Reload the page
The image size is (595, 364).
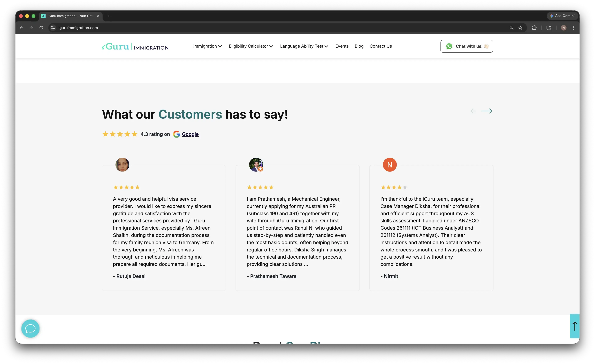tap(41, 28)
